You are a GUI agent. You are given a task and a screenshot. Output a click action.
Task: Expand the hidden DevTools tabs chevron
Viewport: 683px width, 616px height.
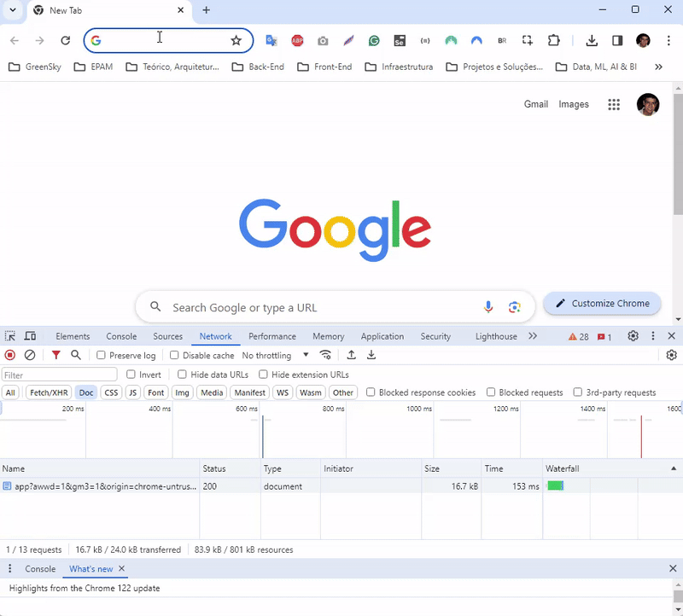532,336
